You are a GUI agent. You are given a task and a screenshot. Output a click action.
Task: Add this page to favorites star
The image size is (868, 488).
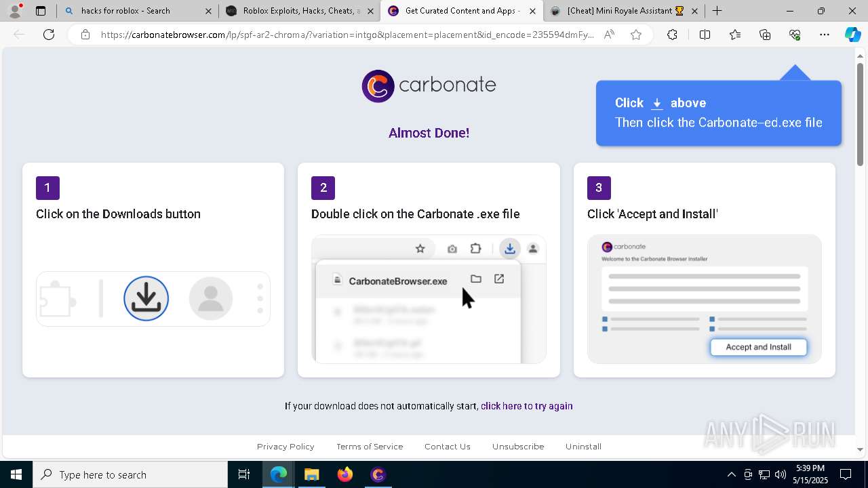636,35
